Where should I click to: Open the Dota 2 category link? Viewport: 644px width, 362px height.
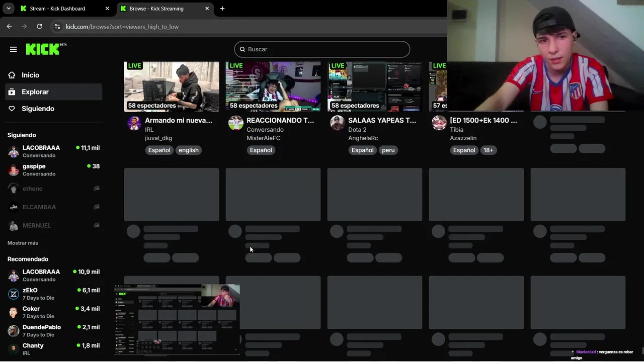[x=357, y=130]
